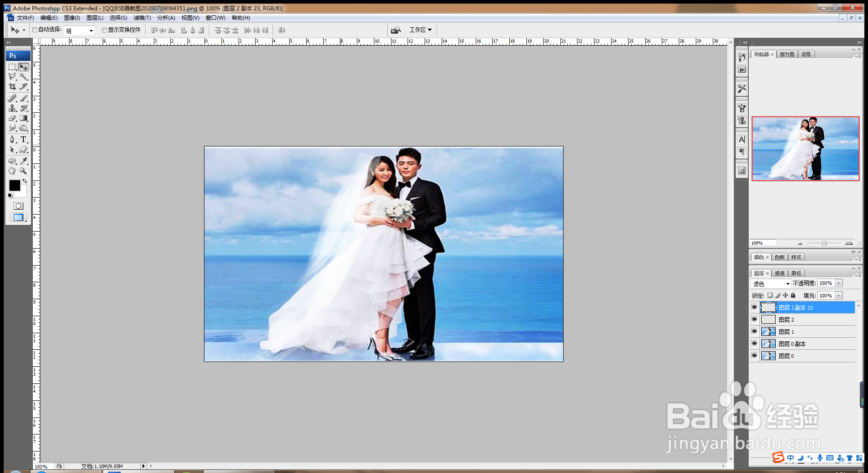Switch to the 通道 tab
The image size is (868, 473).
coord(780,273)
